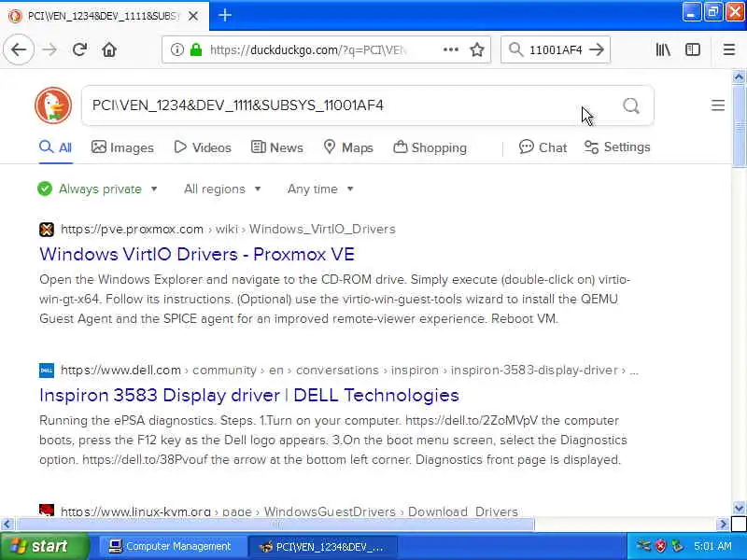Switch to Maps results
Screen dimensions: 747x560
348,147
